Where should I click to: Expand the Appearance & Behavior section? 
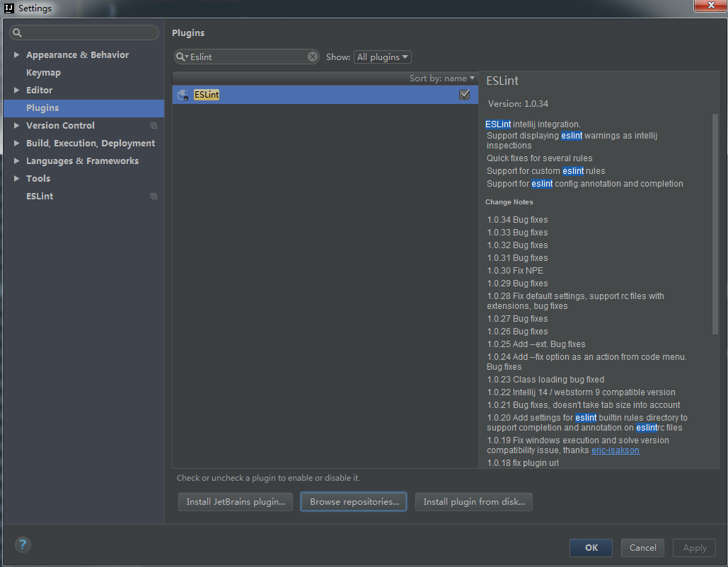[17, 54]
